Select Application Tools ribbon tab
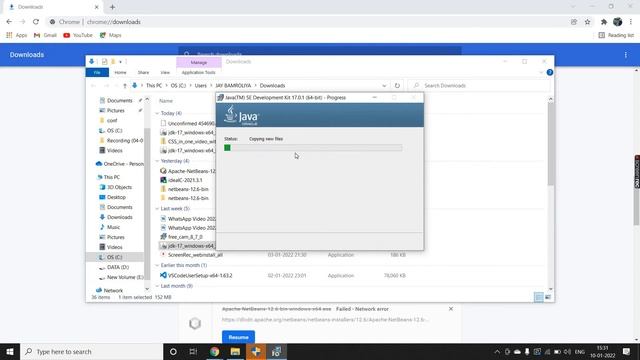This screenshot has width=640, height=360. click(198, 73)
